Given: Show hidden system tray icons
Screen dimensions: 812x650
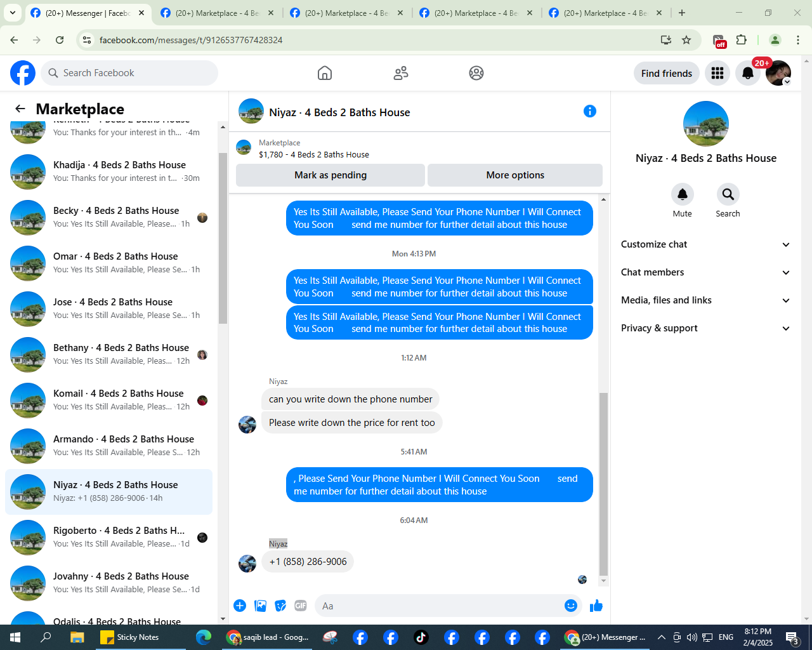Looking at the screenshot, I should pos(661,637).
